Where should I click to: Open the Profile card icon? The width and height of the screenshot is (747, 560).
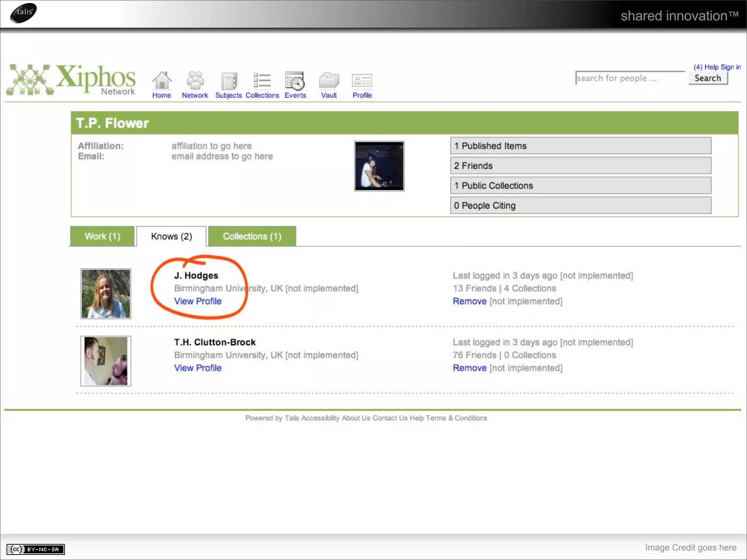[x=362, y=81]
